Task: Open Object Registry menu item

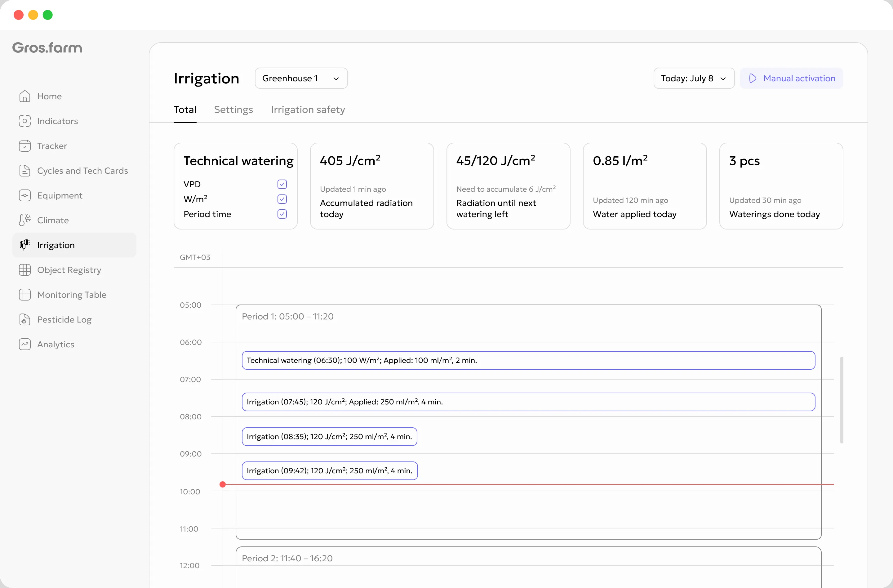Action: tap(74, 270)
